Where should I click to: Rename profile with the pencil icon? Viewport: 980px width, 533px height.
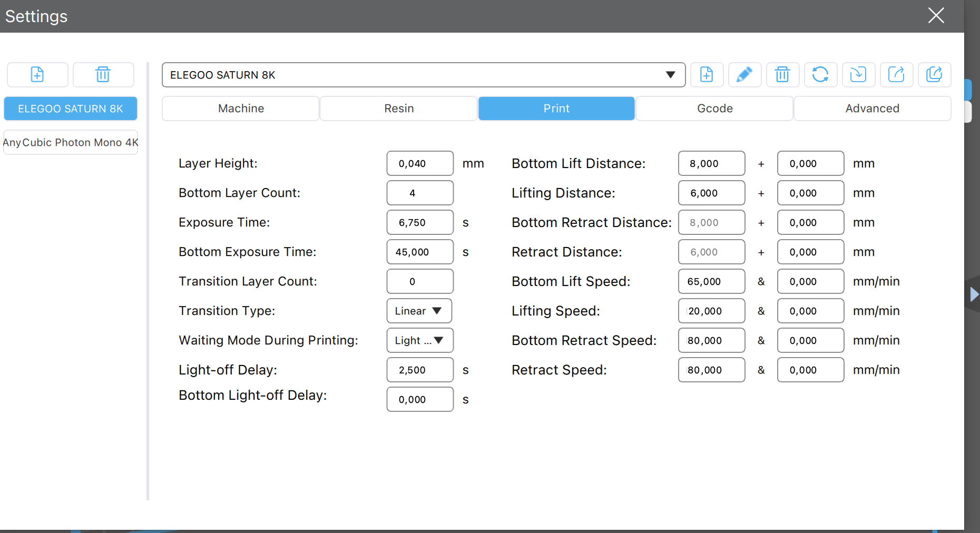point(744,74)
